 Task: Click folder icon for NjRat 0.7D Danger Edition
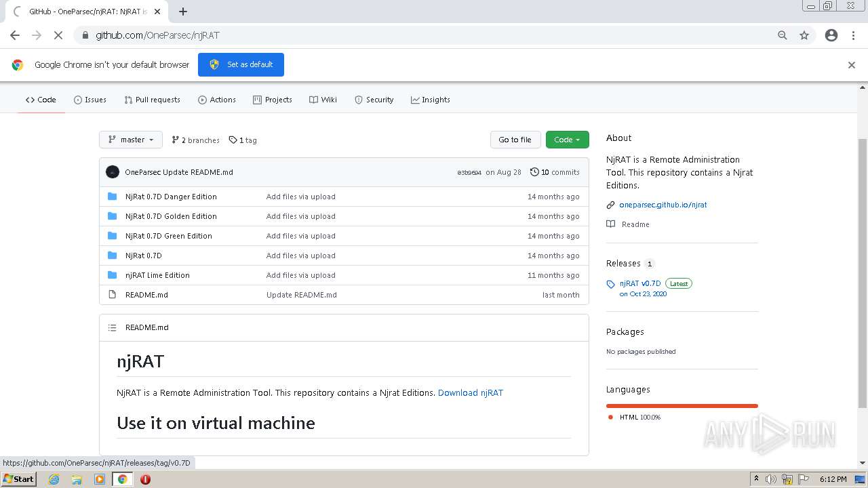coord(113,197)
